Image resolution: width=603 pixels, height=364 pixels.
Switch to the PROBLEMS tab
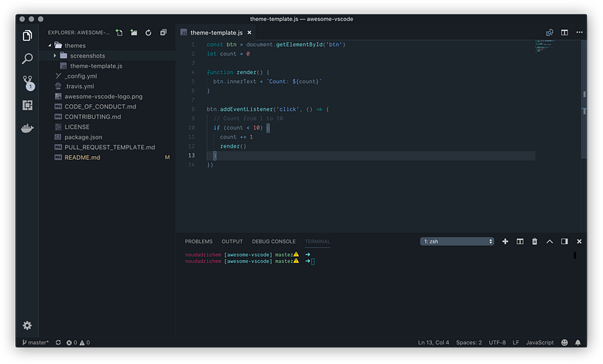pyautogui.click(x=198, y=241)
